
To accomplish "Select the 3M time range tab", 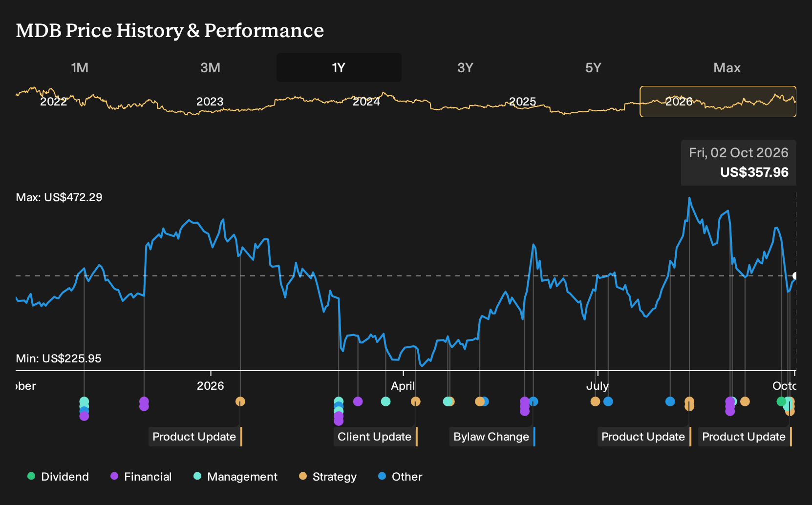I will [x=210, y=67].
